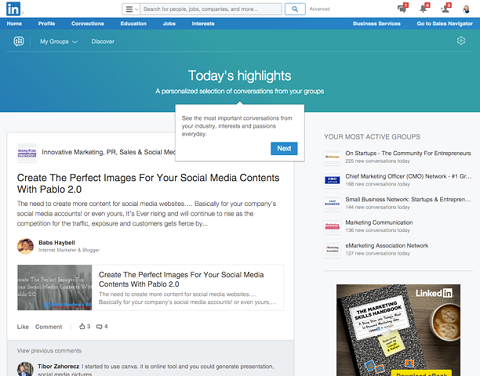Open groups settings gear icon
480x376 pixels.
tap(461, 41)
